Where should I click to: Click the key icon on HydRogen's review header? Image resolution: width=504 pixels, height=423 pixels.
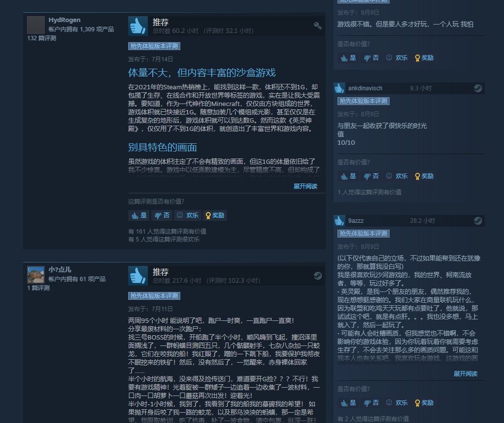click(x=317, y=26)
